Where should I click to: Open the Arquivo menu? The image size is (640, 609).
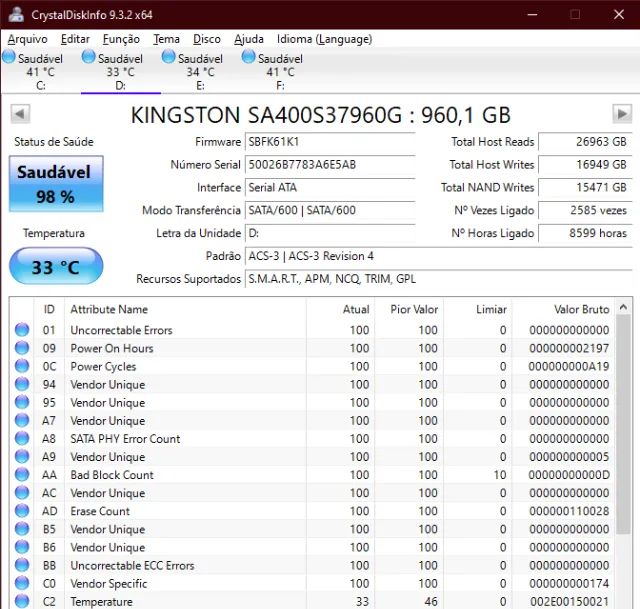tap(27, 39)
